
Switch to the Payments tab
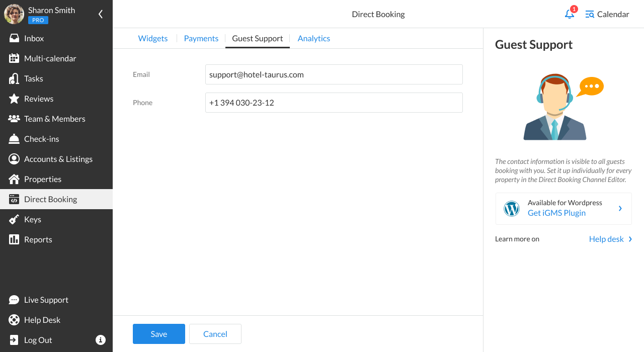[x=201, y=38]
